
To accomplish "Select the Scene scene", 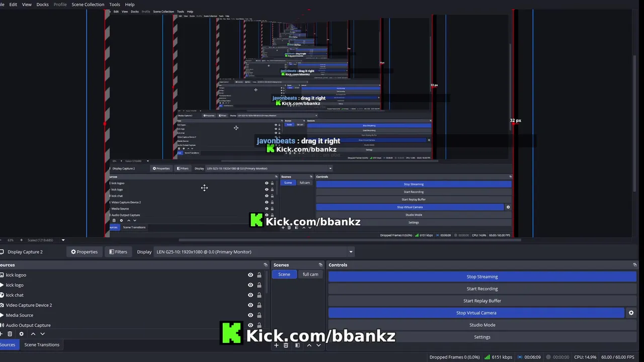I will tap(284, 275).
